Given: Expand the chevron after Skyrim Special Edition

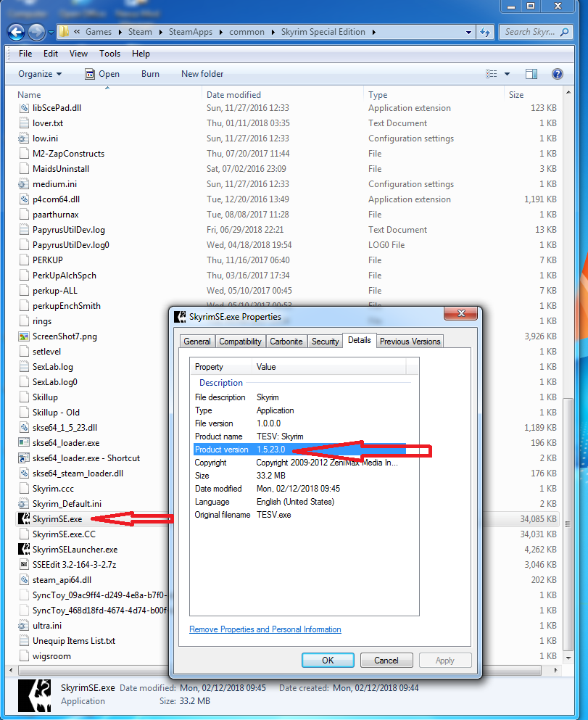Looking at the screenshot, I should 373,32.
